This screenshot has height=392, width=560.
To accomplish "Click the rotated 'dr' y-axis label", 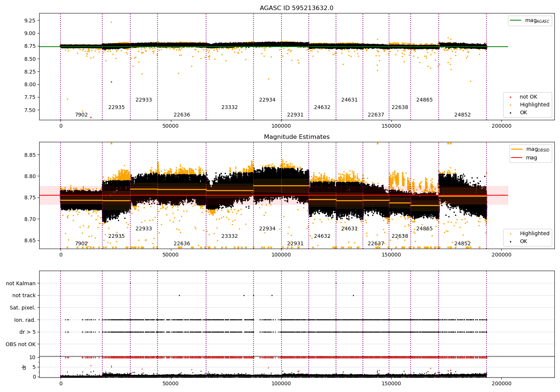I will click(x=24, y=367).
